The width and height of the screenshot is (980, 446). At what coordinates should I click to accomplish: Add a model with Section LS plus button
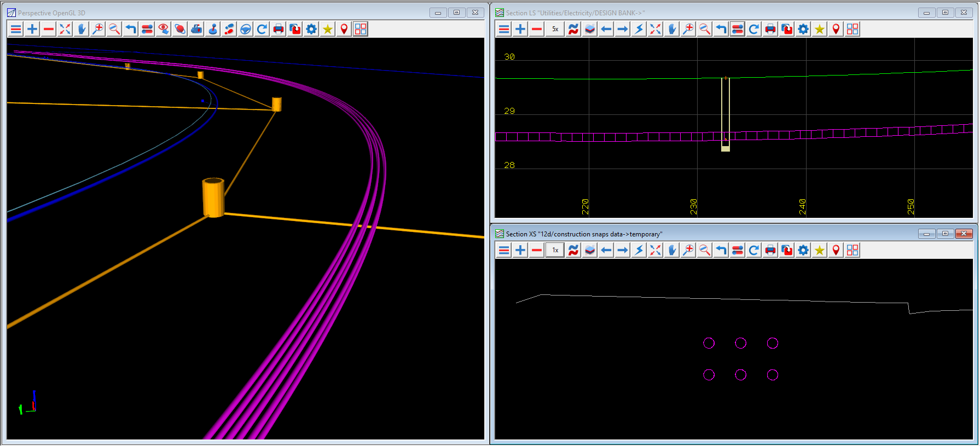click(520, 29)
